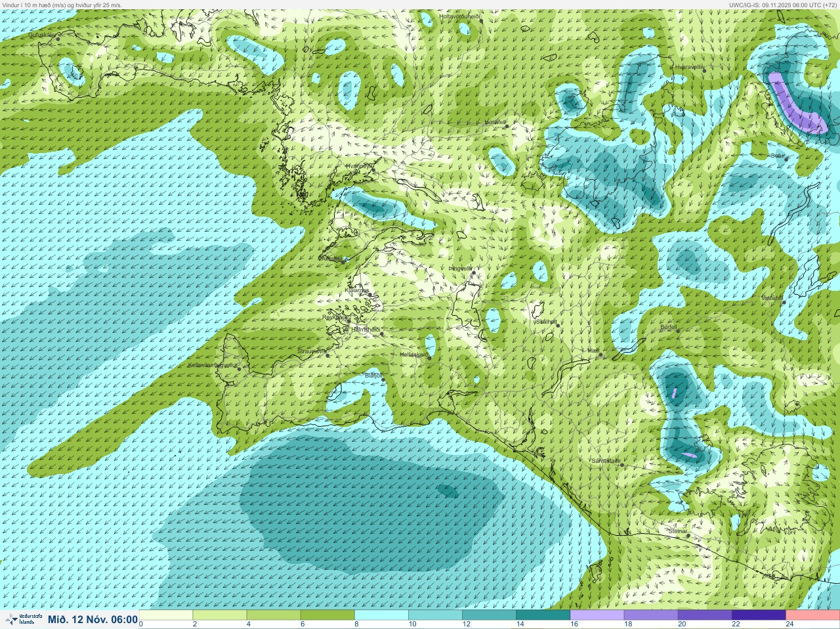This screenshot has width=840, height=629.
Task: Select the 8–10 m/s light cyan legend swatch
Action: click(382, 615)
